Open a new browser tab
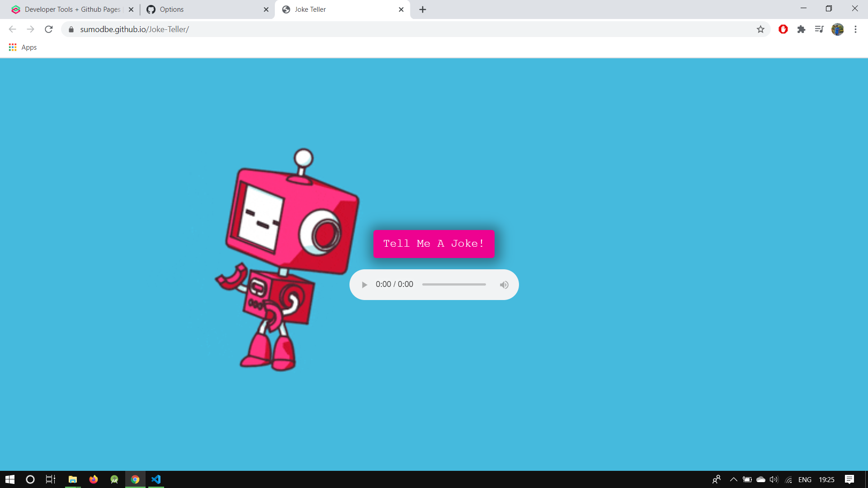Screen dimensions: 868x488 422,9
